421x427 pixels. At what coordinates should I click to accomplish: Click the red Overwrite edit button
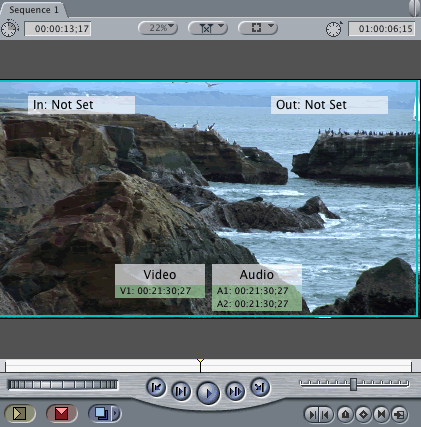(x=62, y=414)
